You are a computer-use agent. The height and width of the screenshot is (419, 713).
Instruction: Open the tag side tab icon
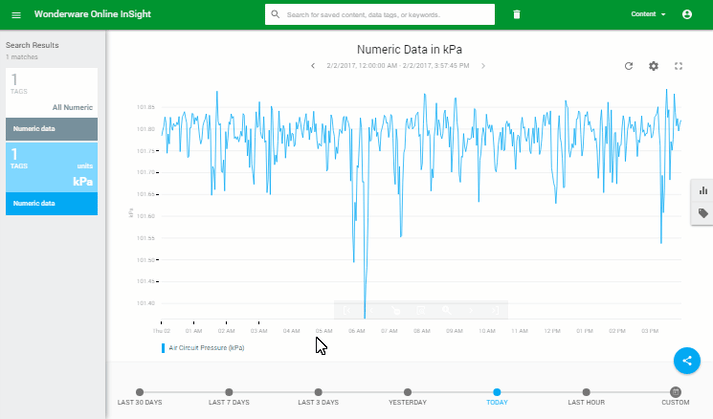click(703, 213)
